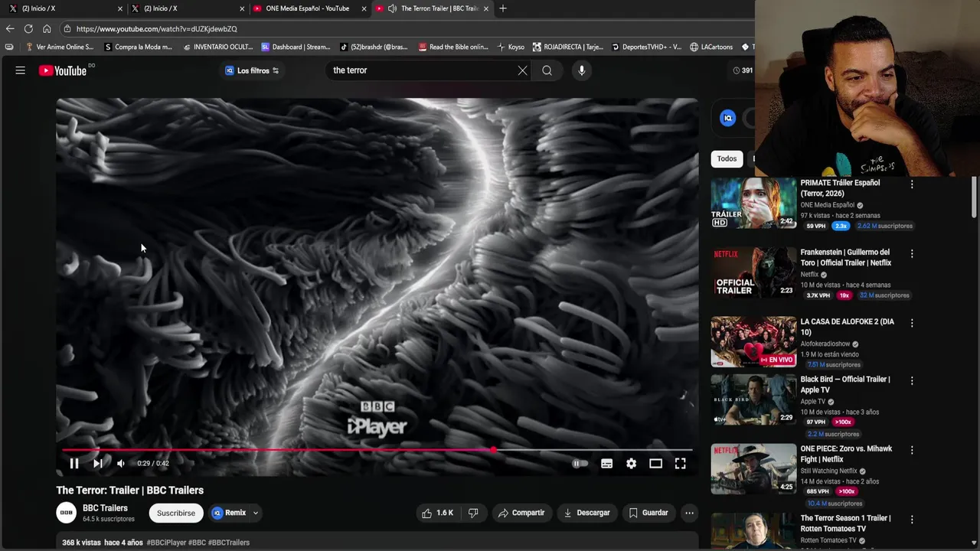Screen dimensions: 980x551
Task: Select the Todos filter chip
Action: [727, 158]
